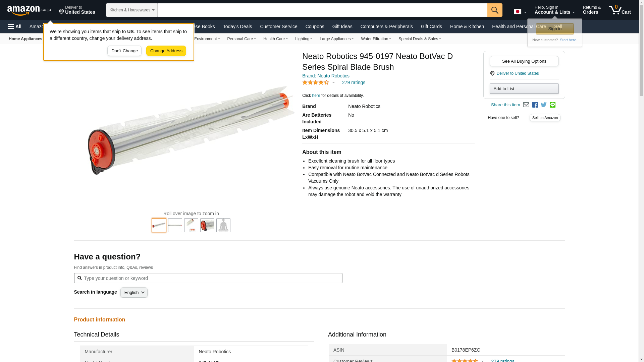Click the question or keyword input field

tap(211, 278)
